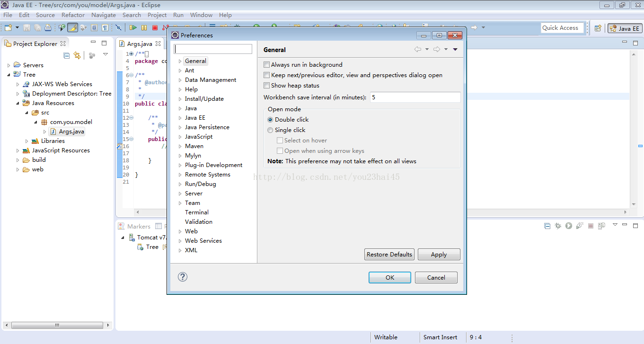Open the Run menu

click(x=178, y=15)
